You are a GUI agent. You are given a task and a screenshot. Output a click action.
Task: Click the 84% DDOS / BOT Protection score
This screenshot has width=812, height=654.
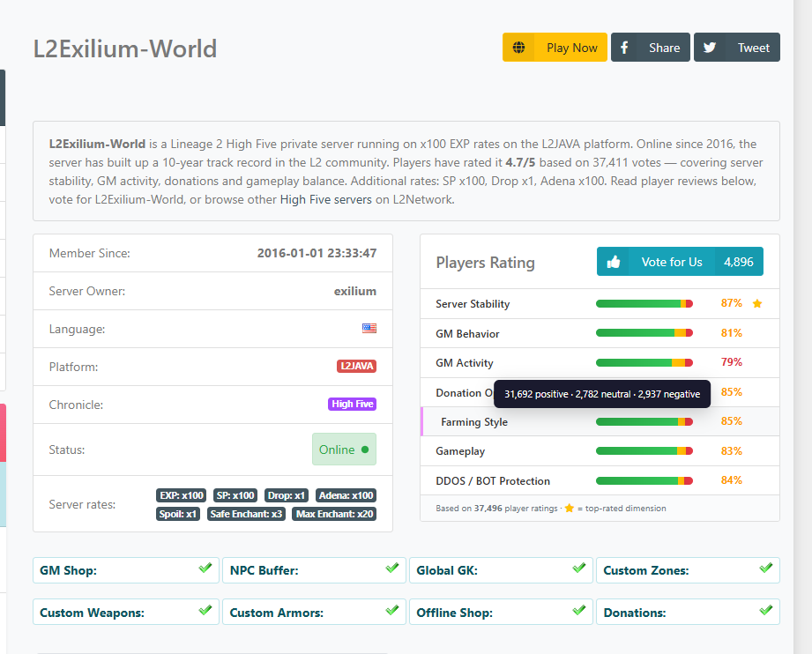click(x=731, y=480)
